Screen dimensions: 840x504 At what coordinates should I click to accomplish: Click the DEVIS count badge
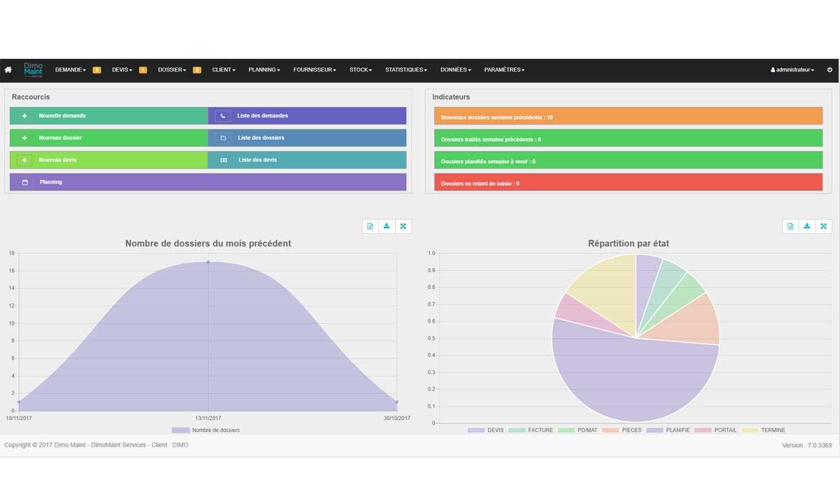pyautogui.click(x=143, y=70)
